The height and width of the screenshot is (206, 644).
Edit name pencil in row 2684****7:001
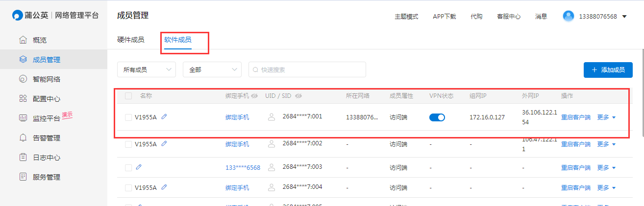164,117
